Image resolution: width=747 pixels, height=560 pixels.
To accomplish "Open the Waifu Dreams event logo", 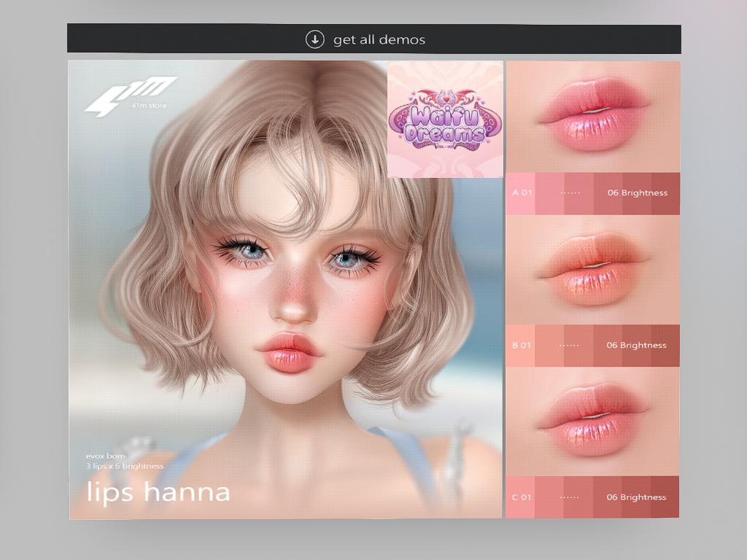I will [445, 119].
